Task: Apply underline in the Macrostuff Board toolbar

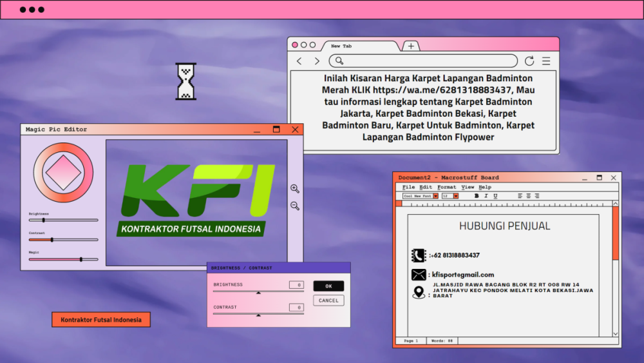Action: (495, 196)
